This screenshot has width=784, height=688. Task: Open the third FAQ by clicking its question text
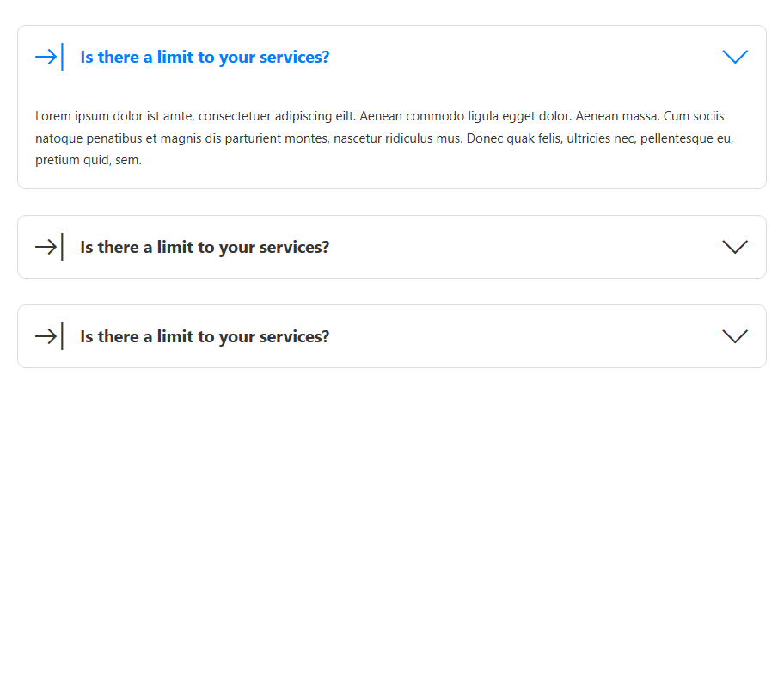(x=205, y=337)
